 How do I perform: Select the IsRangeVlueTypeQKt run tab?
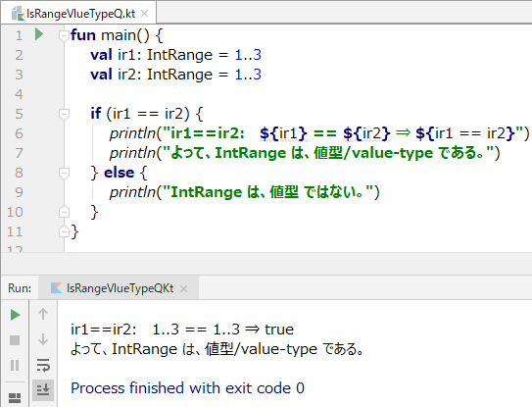point(119,288)
